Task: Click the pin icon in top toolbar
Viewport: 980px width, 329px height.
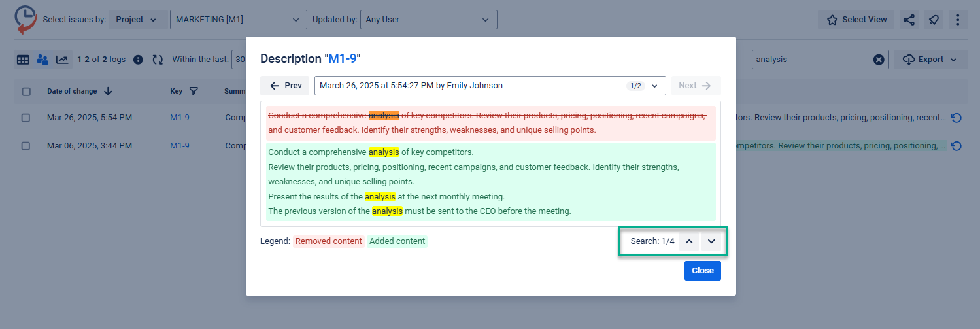Action: coord(934,20)
